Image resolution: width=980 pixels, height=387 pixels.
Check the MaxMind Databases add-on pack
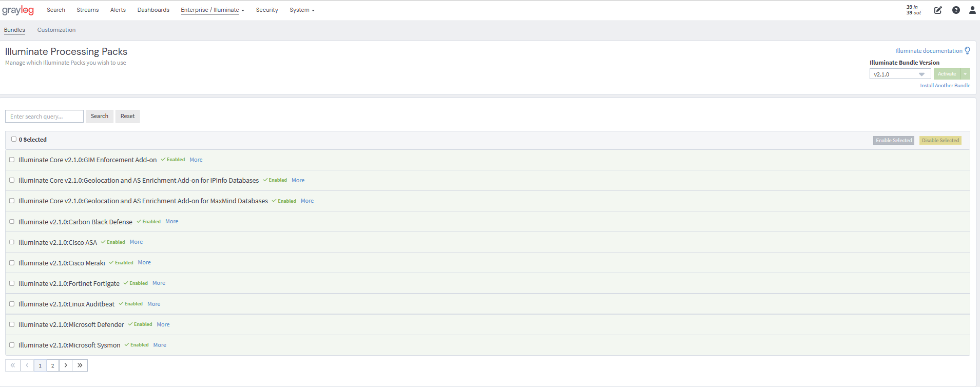(x=12, y=201)
